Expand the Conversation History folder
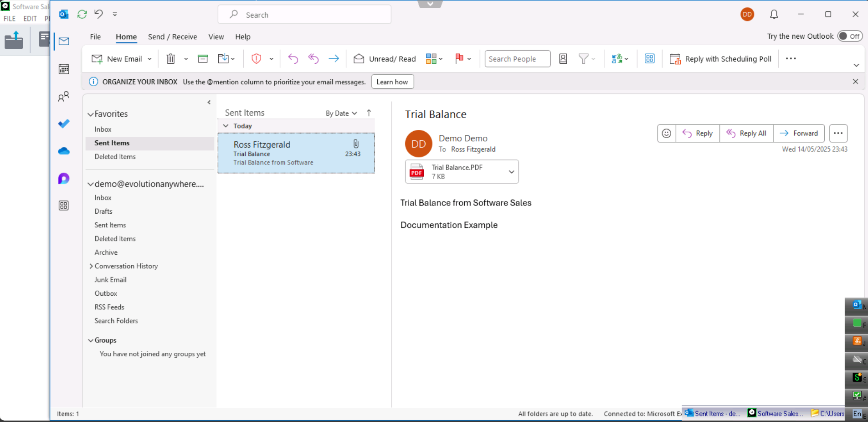868x422 pixels. [x=91, y=266]
